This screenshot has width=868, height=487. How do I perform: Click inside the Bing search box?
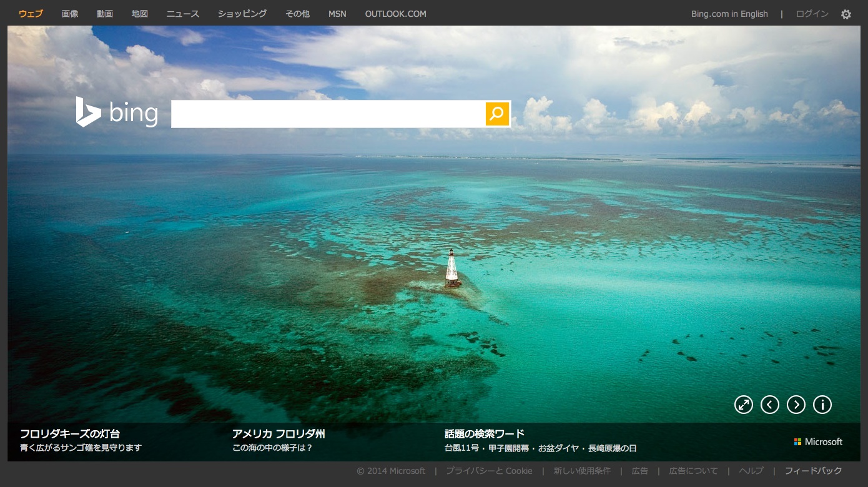tap(328, 114)
